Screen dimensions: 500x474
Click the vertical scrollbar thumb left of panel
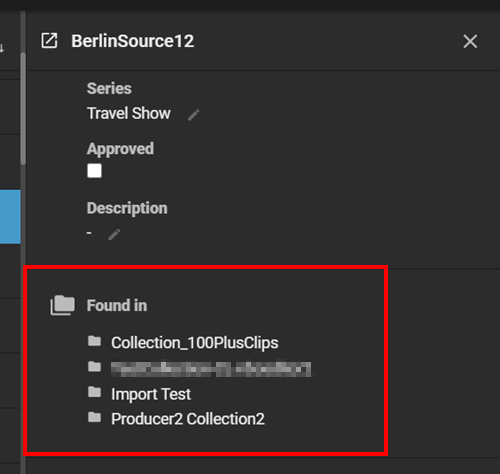[23, 108]
